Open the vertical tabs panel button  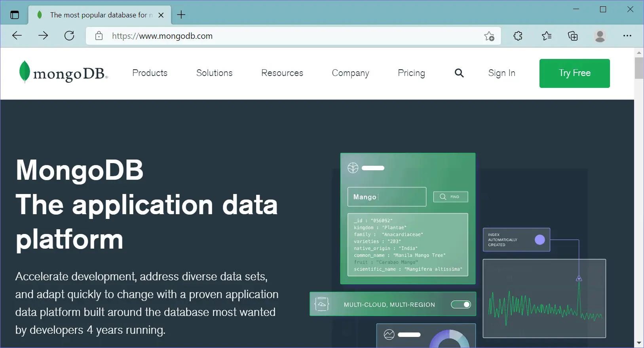click(x=15, y=15)
